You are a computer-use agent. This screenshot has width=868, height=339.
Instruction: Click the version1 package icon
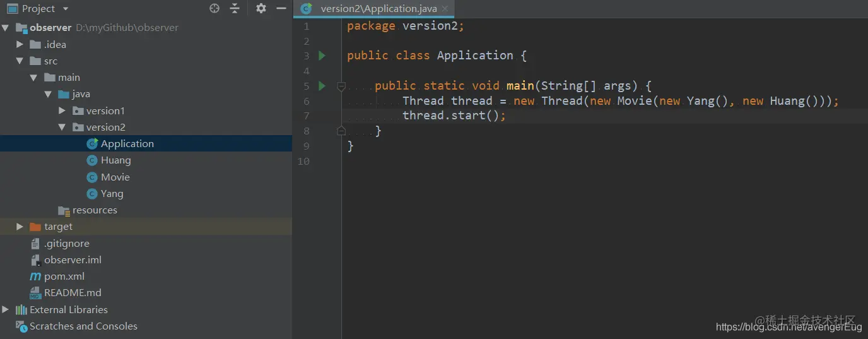[x=78, y=110]
